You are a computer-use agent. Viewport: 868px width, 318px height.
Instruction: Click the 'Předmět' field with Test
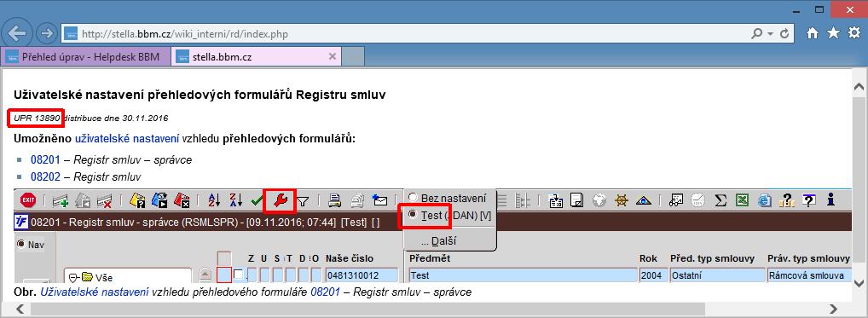tap(524, 275)
